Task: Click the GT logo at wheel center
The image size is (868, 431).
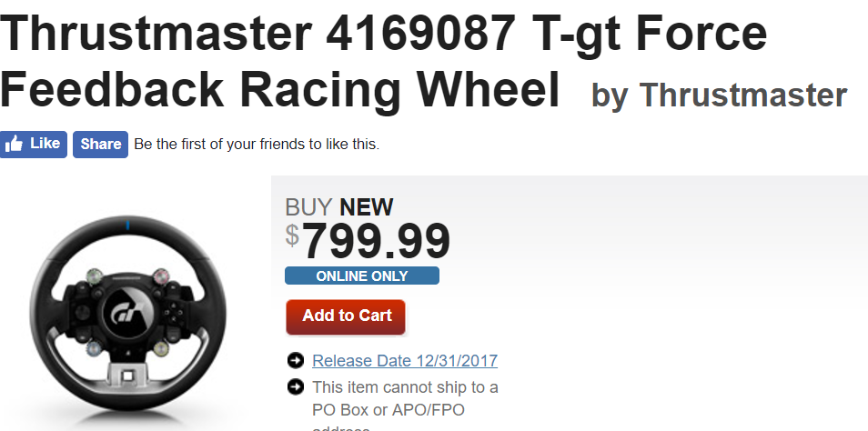Action: [x=128, y=314]
